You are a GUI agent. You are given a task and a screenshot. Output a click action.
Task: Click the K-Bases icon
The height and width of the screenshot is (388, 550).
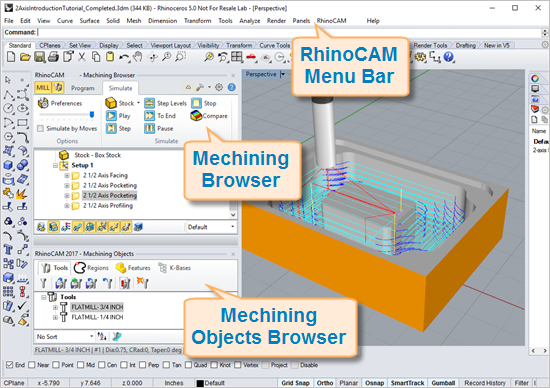click(x=162, y=268)
